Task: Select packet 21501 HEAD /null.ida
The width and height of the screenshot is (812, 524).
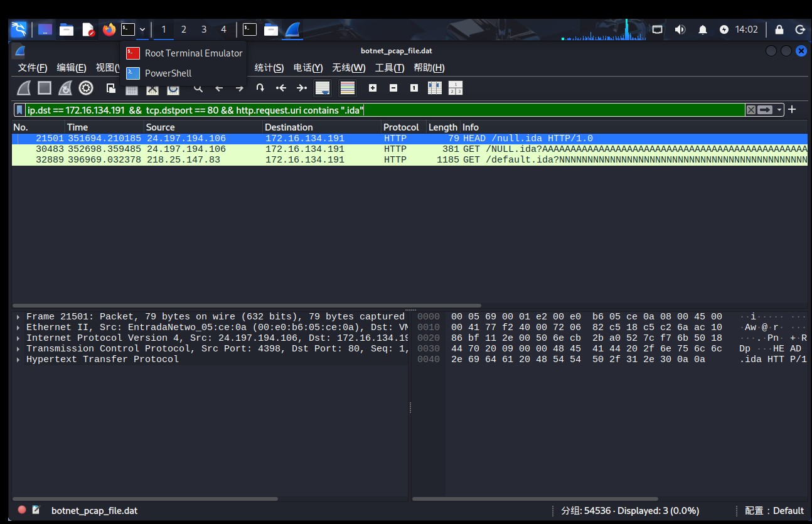Action: pos(410,139)
